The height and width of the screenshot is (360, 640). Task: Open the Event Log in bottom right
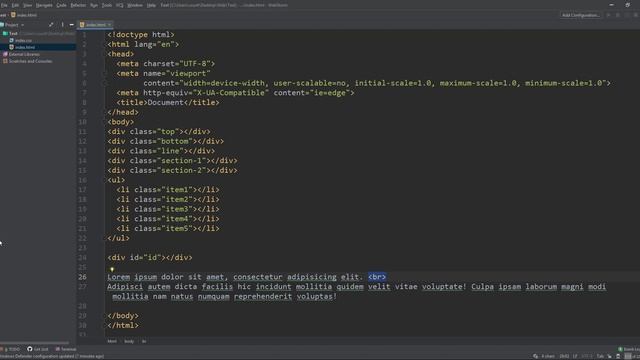[629, 349]
